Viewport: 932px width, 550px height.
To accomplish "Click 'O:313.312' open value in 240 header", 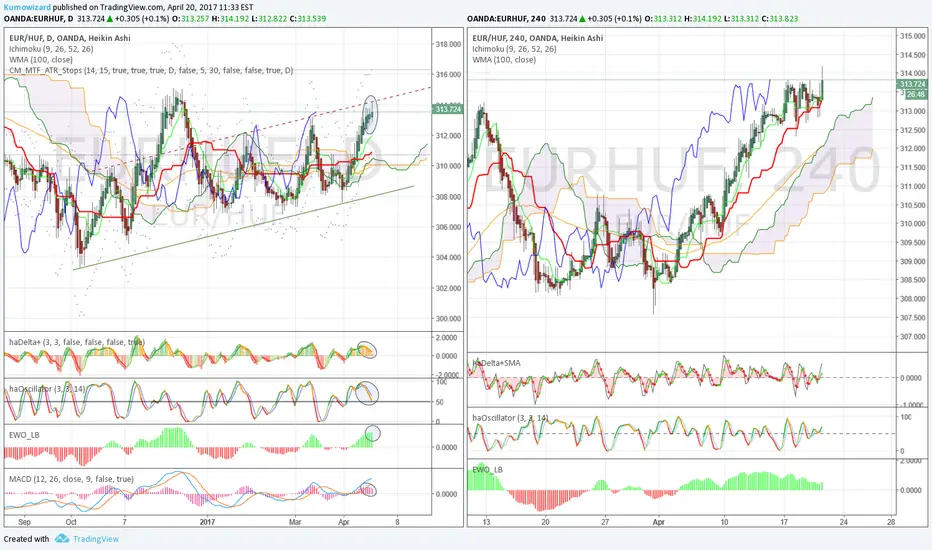I will pos(663,18).
